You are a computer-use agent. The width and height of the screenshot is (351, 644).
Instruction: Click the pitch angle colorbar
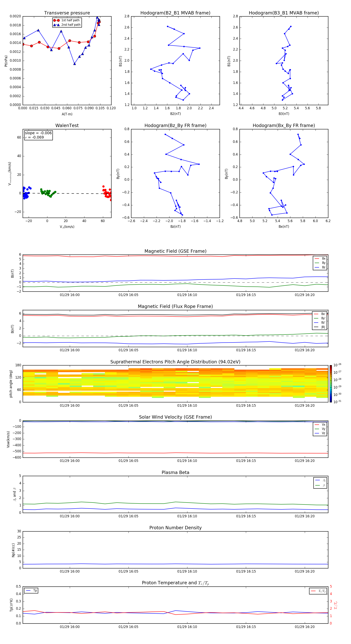click(x=331, y=384)
